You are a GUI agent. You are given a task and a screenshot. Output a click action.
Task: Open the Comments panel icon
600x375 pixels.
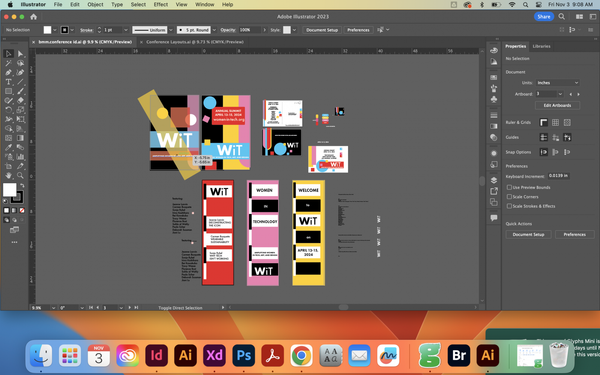[494, 218]
